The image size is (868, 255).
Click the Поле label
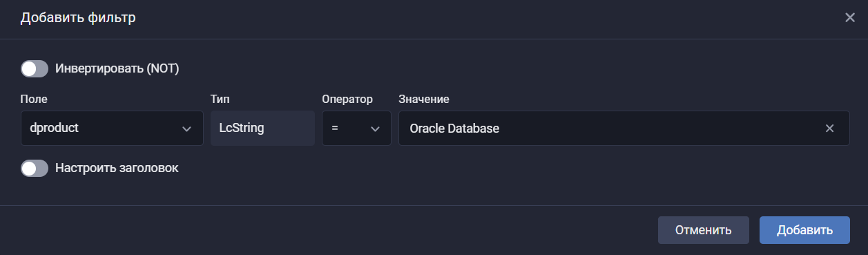pos(34,100)
